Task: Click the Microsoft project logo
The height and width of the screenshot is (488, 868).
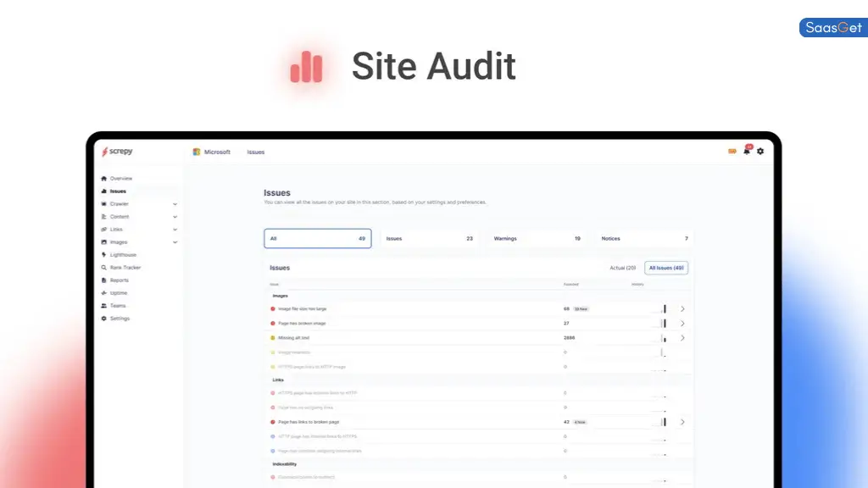Action: click(196, 152)
